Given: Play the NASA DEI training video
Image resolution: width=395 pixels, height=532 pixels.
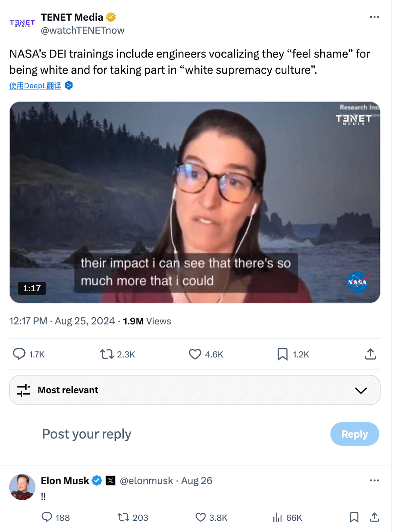Looking at the screenshot, I should [x=195, y=202].
